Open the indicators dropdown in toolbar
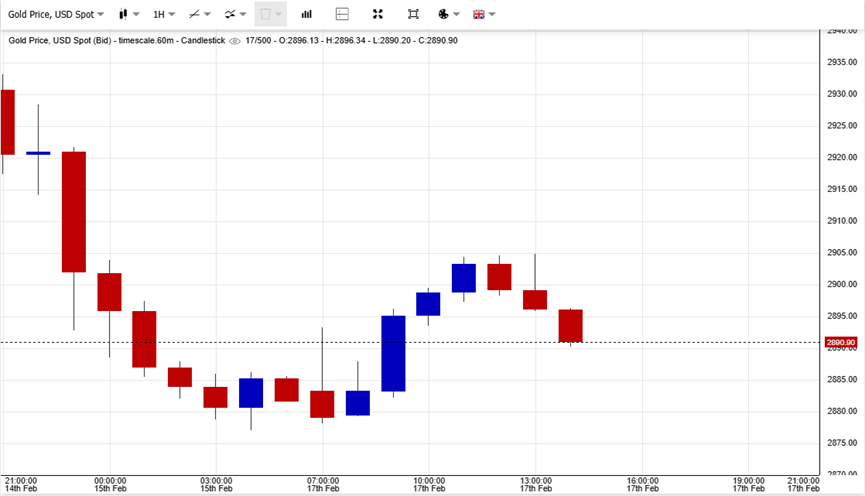Screen dimensions: 865x496 [x=235, y=14]
